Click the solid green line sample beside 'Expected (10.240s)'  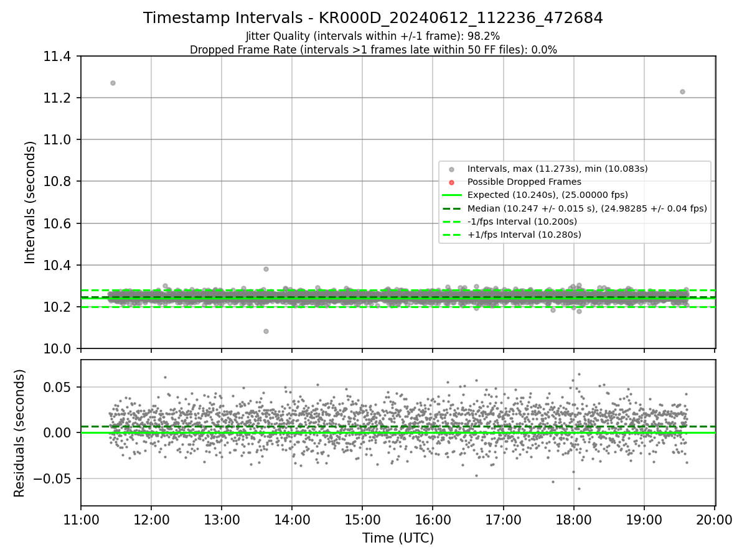pos(452,195)
